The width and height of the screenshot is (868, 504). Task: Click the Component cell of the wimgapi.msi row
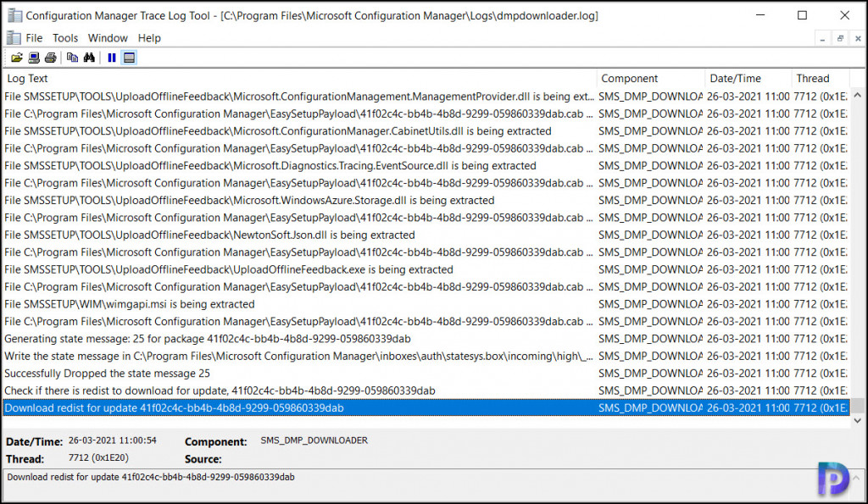[x=650, y=304]
